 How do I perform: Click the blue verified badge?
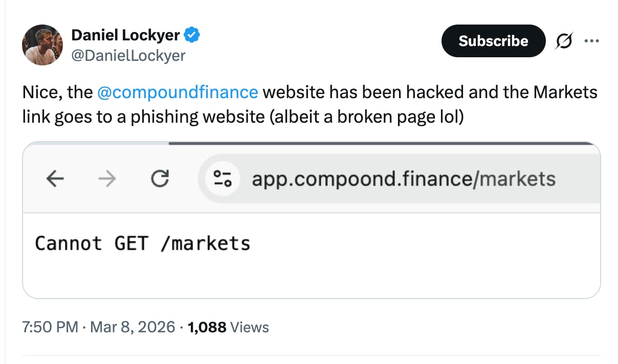click(x=192, y=35)
